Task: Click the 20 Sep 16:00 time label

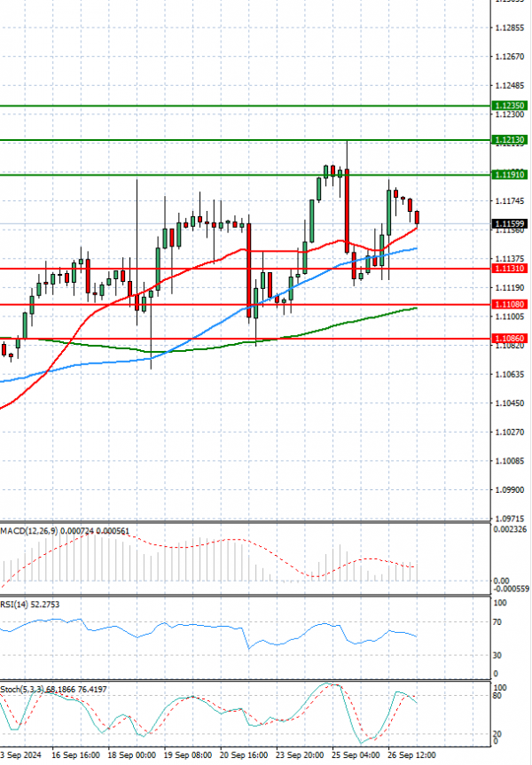Action: [x=244, y=754]
